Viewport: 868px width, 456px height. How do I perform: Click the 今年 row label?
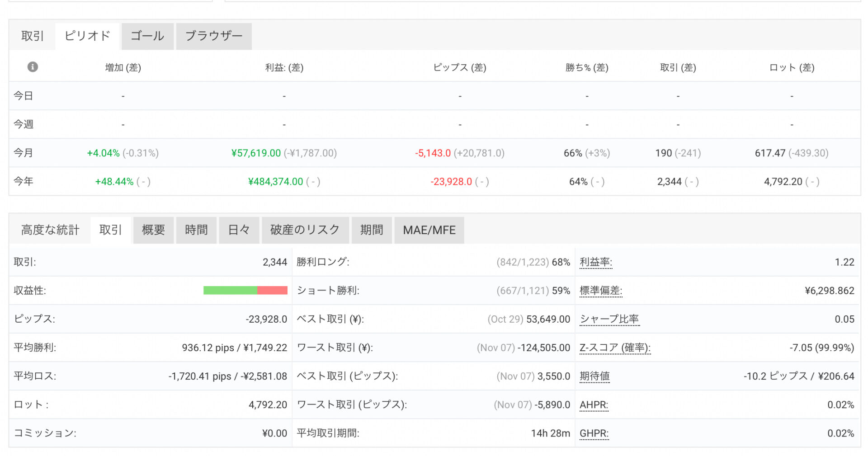click(x=24, y=181)
